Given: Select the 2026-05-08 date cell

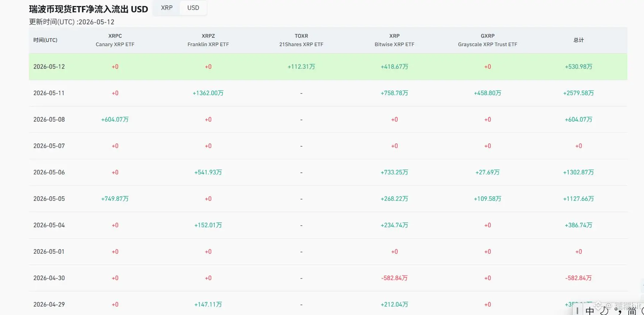Looking at the screenshot, I should 49,119.
